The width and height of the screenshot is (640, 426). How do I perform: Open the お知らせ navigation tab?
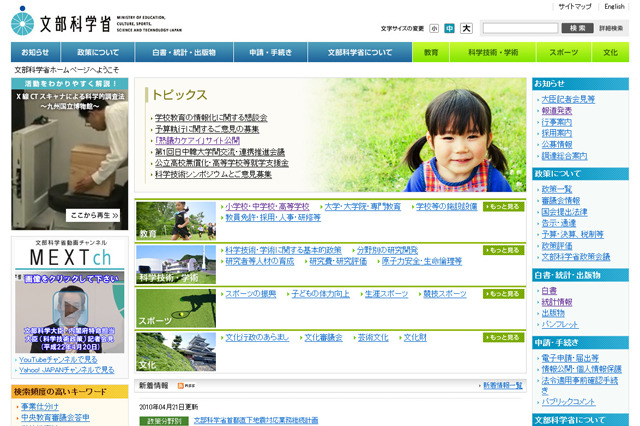(x=36, y=52)
